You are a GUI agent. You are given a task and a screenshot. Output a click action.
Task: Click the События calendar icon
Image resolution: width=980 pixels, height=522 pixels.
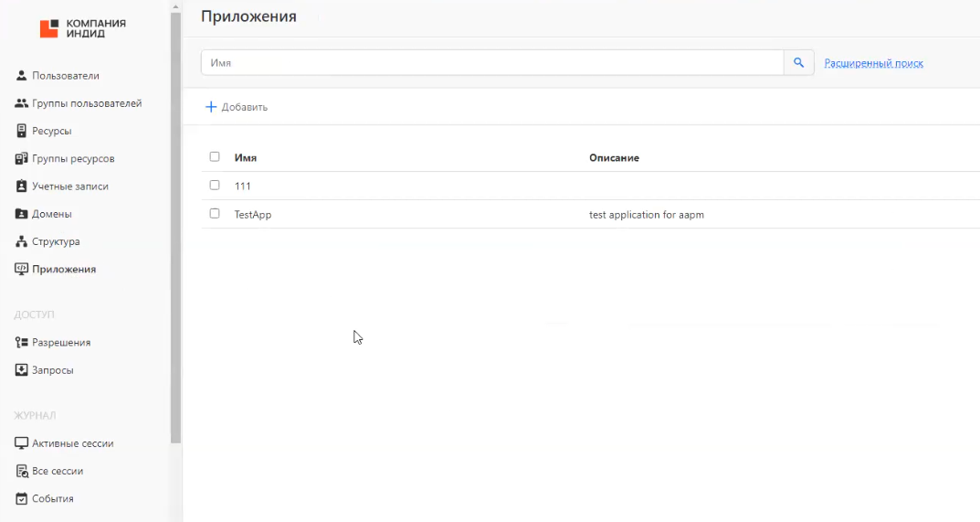click(22, 499)
